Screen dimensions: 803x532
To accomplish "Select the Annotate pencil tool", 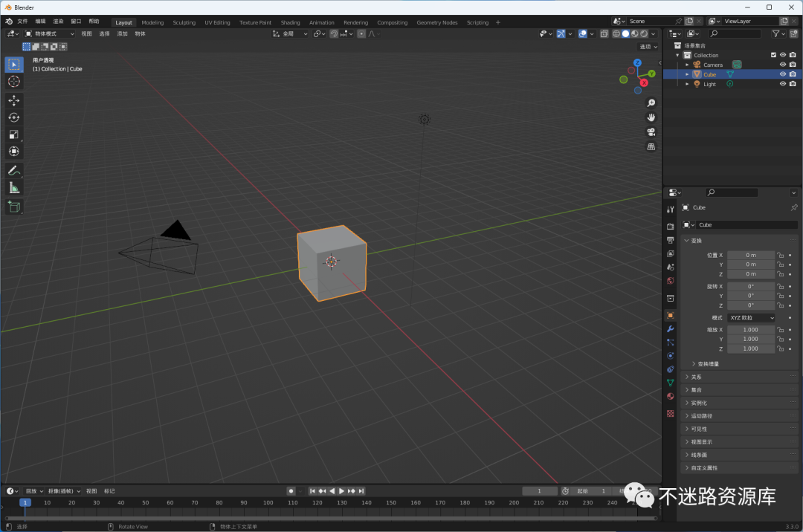I will 14,170.
